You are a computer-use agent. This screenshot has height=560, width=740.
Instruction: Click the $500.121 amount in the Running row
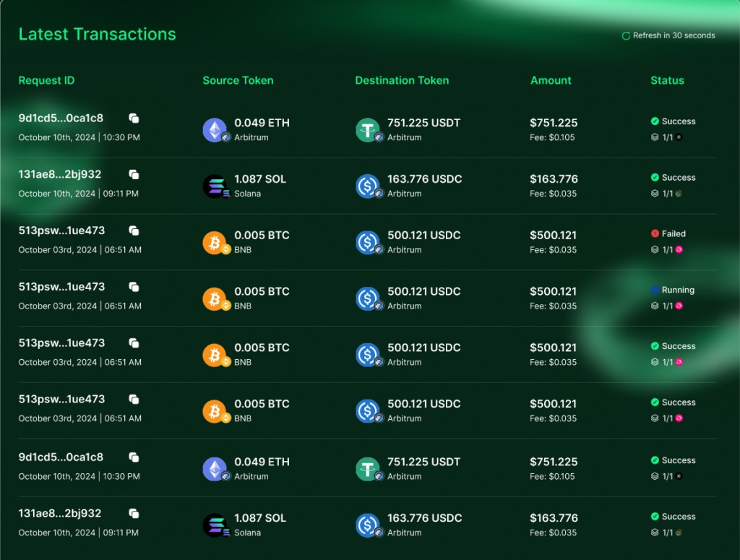point(553,291)
